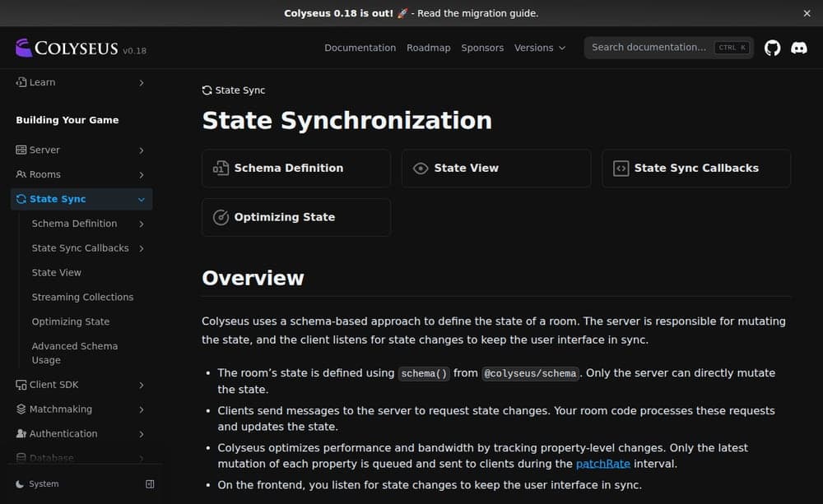Focus the Search documentation field
This screenshot has height=504, width=823.
coord(668,48)
